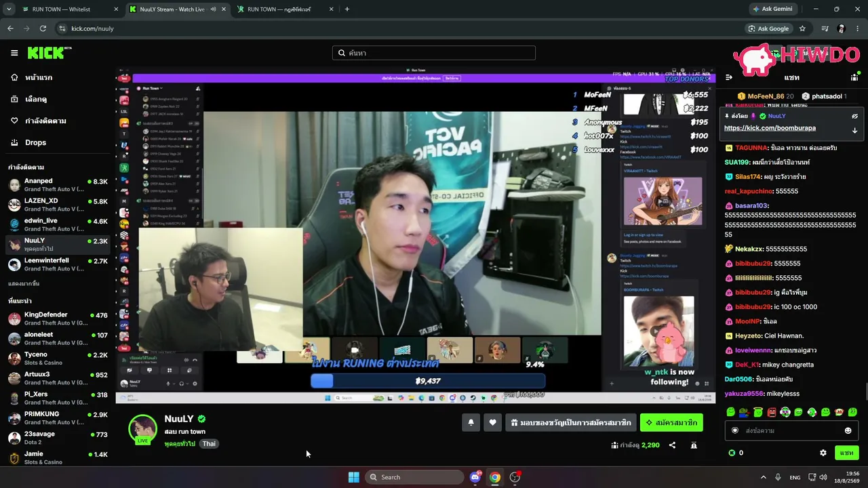Click the Thai language tag
The width and height of the screenshot is (868, 488).
209,444
